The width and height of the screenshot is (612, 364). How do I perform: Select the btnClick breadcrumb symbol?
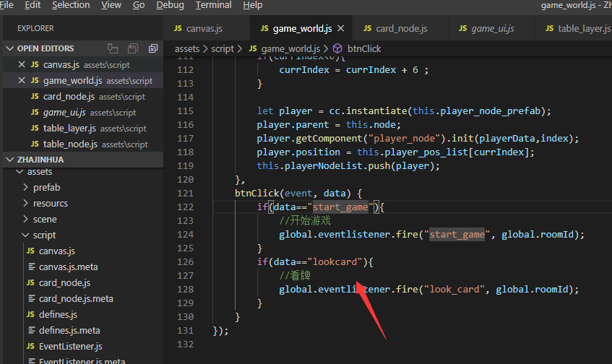[363, 49]
